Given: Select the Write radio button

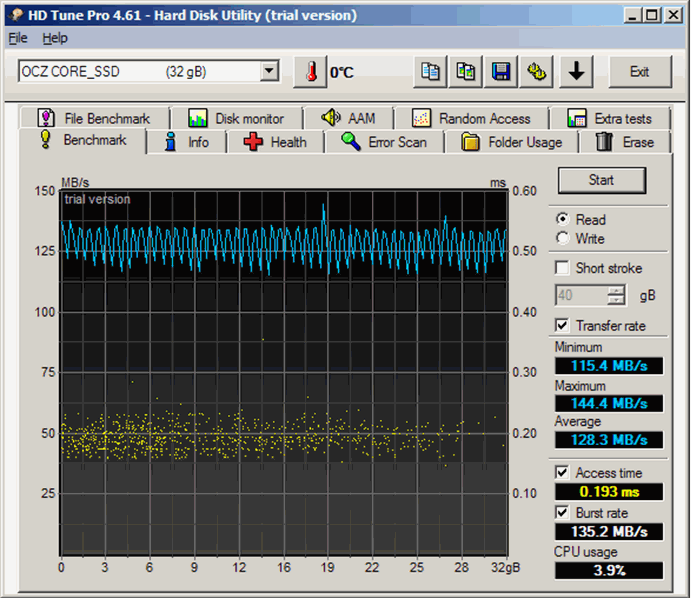Looking at the screenshot, I should pyautogui.click(x=562, y=238).
